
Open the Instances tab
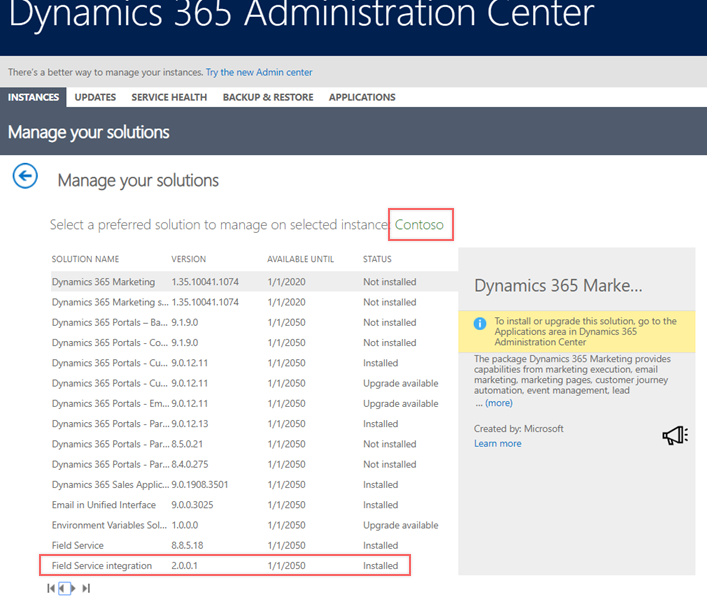[33, 97]
